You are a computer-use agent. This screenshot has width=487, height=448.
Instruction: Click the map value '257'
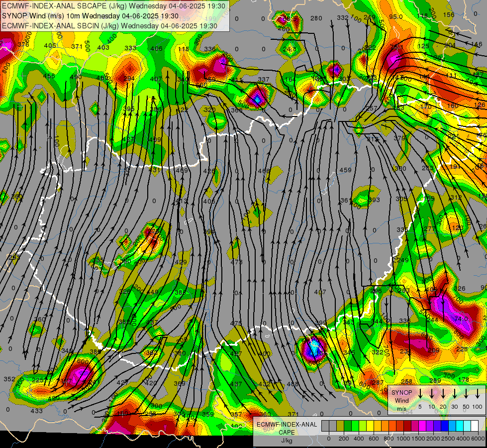(x=372, y=109)
